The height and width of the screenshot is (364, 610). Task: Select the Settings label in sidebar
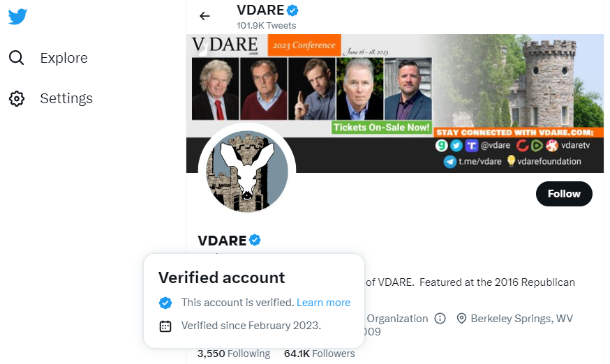click(x=66, y=98)
